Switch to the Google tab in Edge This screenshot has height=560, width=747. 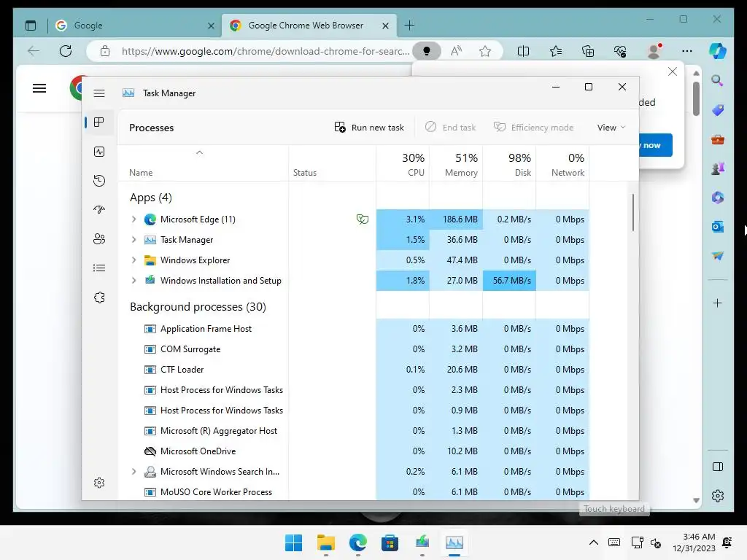coord(135,26)
